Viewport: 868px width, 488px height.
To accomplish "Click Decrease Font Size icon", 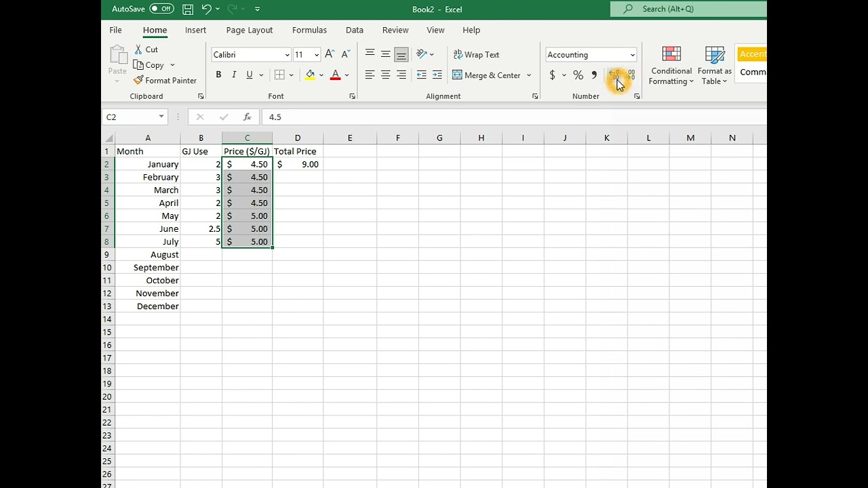I will coord(346,54).
